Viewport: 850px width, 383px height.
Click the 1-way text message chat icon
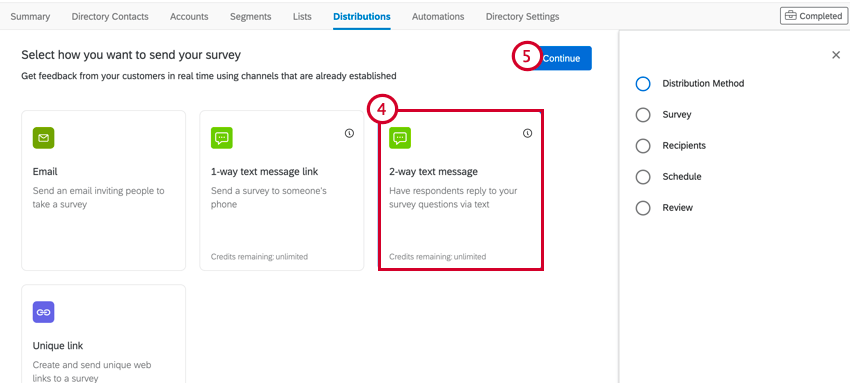(222, 138)
